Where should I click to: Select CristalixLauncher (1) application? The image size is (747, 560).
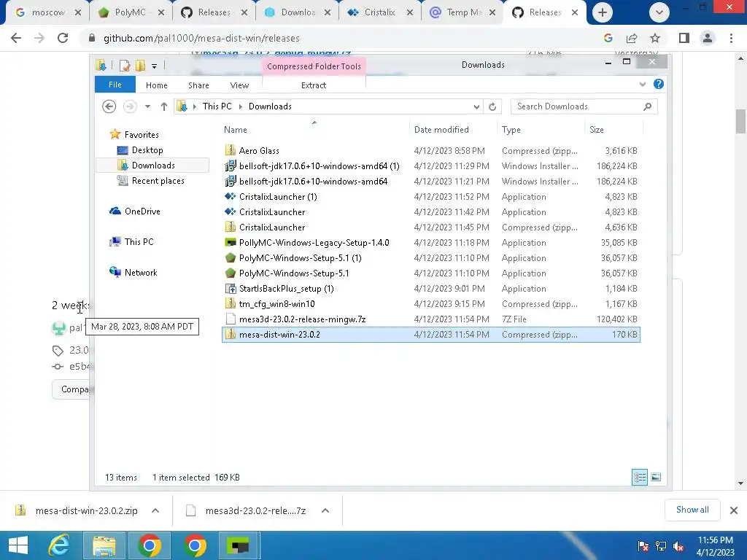click(430, 197)
